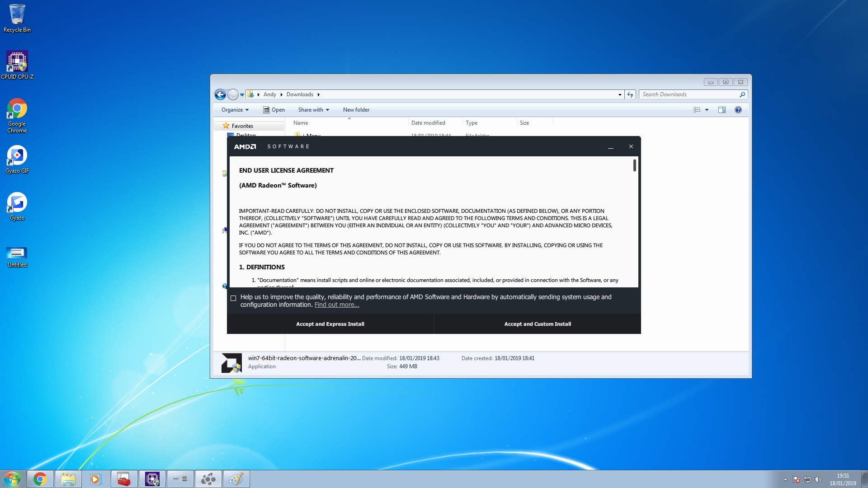Screen dimensions: 868x488
Task: Expand the Share with dropdown
Action: coord(313,110)
